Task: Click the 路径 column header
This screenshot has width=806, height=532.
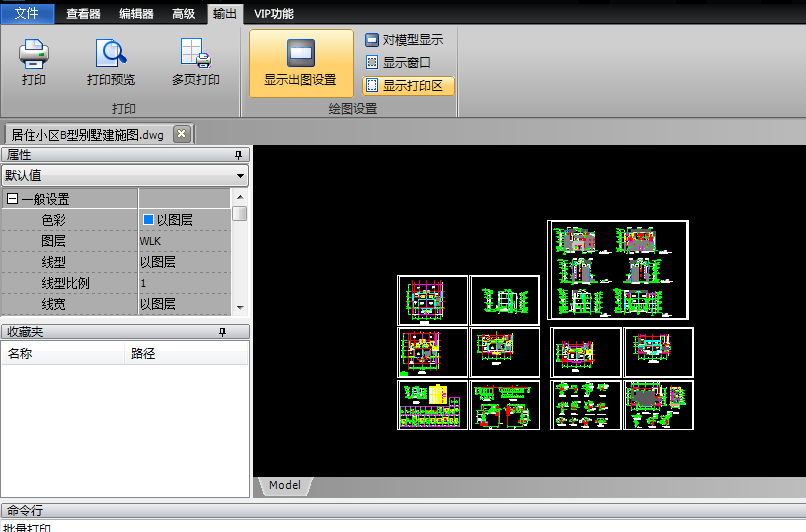Action: point(187,354)
